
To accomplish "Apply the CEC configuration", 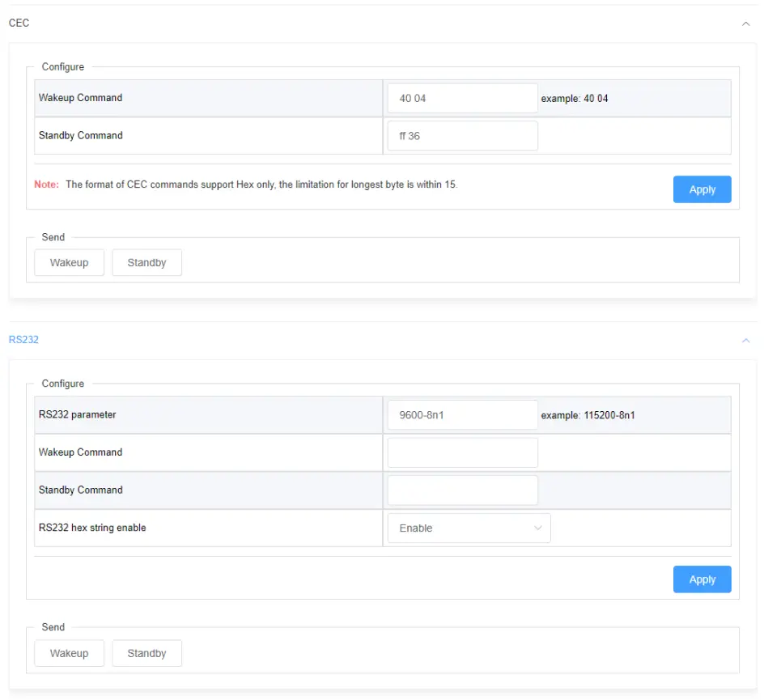I will pyautogui.click(x=702, y=189).
